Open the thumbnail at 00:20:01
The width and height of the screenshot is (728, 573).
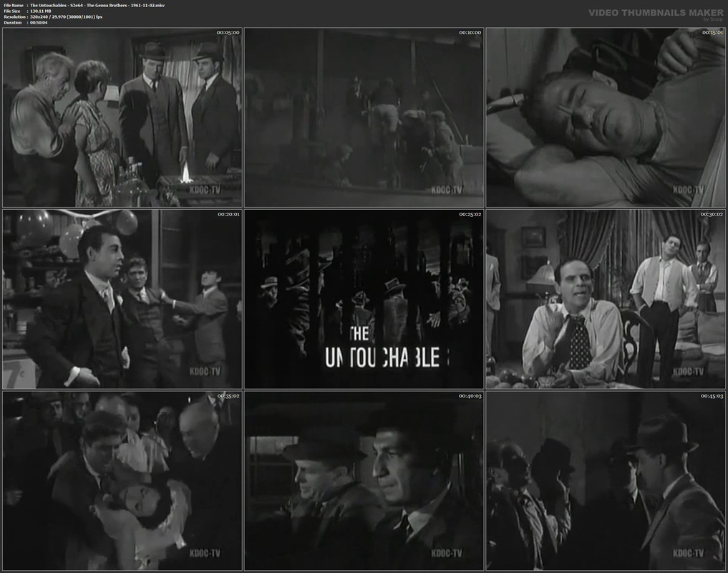click(122, 299)
